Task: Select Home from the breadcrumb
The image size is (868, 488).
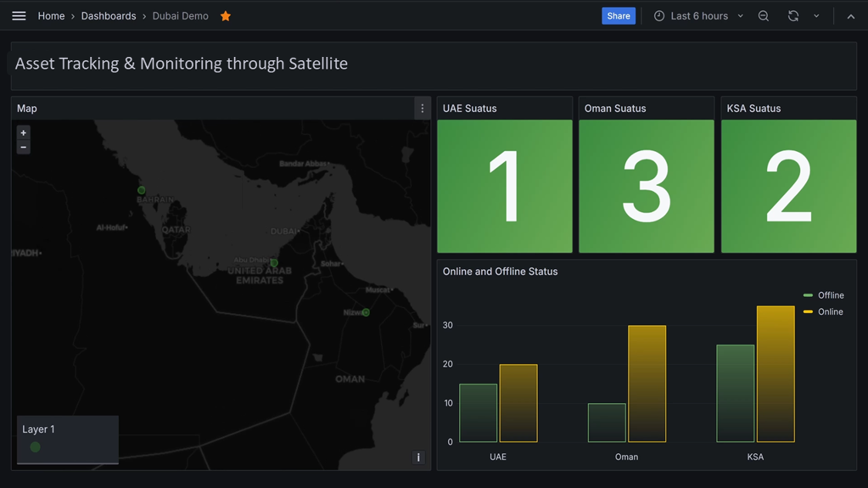Action: pos(51,15)
